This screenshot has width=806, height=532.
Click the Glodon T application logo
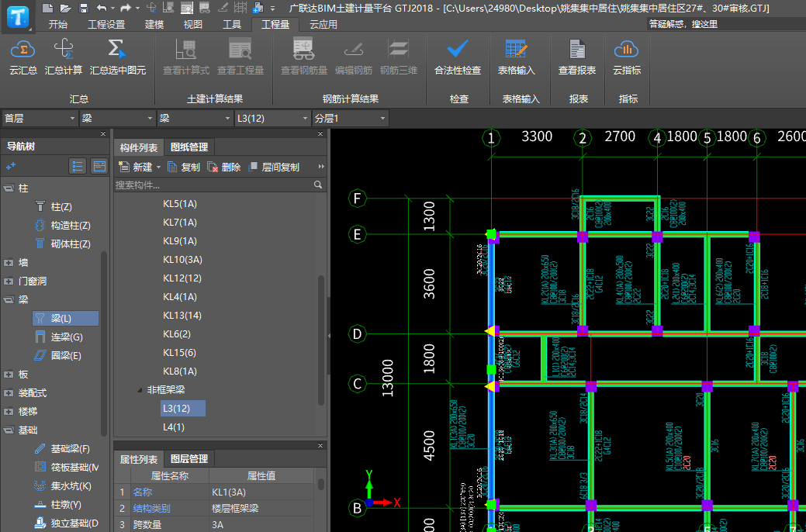18,16
